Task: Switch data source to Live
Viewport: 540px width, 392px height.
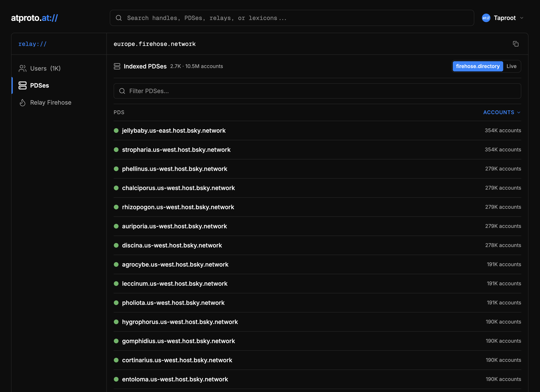Action: [x=511, y=66]
